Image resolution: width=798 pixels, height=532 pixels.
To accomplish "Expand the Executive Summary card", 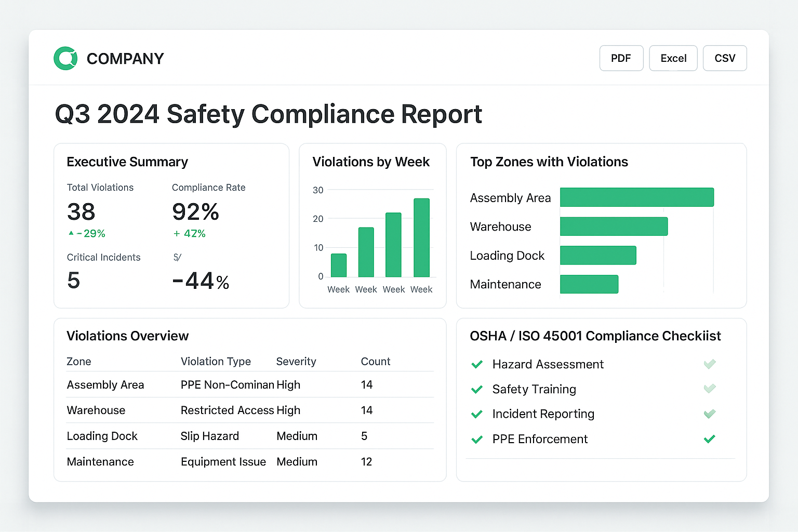I will 127,162.
